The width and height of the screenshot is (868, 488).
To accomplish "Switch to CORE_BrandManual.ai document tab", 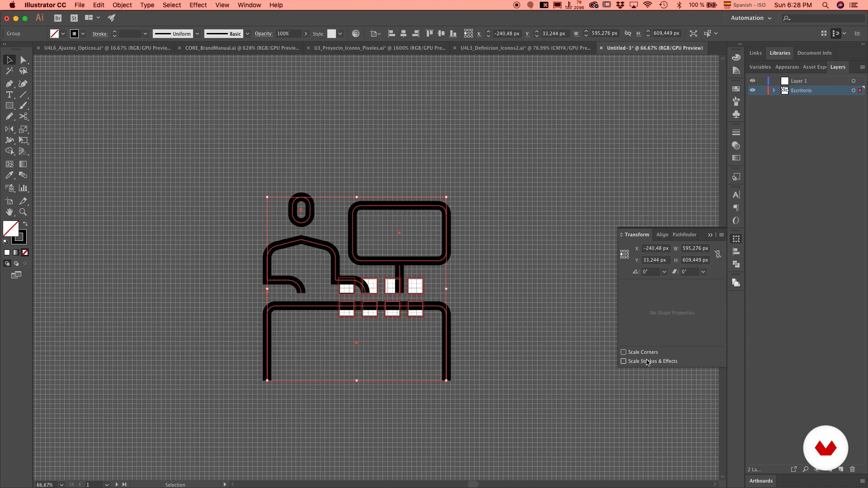I will coord(242,48).
